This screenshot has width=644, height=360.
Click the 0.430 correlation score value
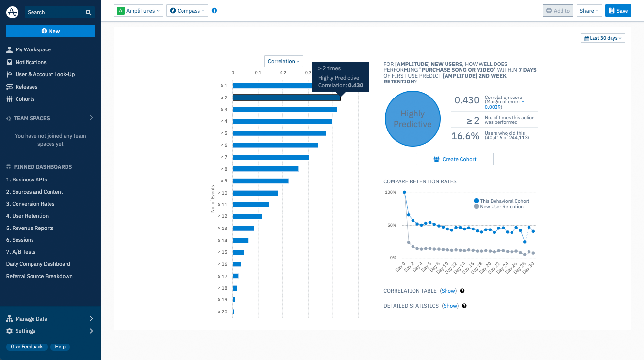click(x=467, y=100)
